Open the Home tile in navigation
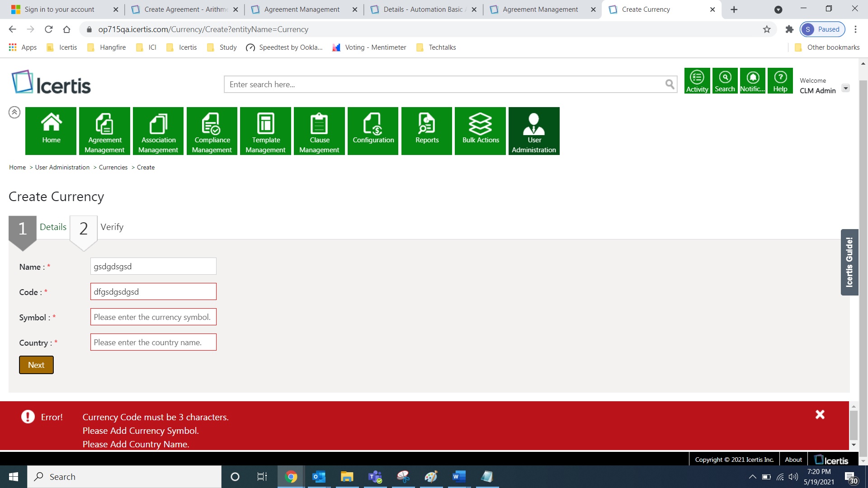Viewport: 868px width, 488px height. coord(51,131)
